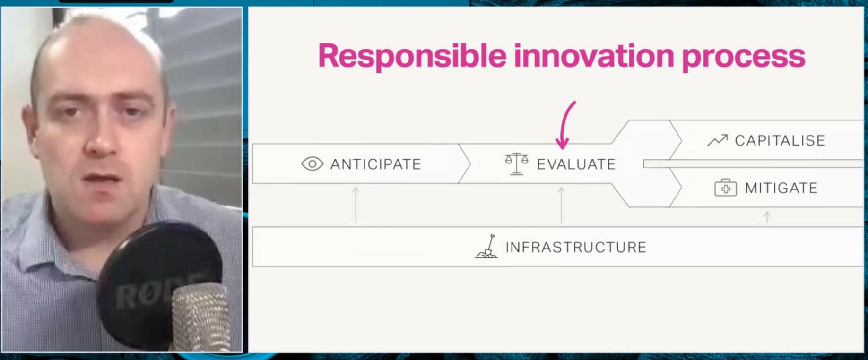868x360 pixels.
Task: Click the Responsible innovation process title
Action: pos(561,56)
